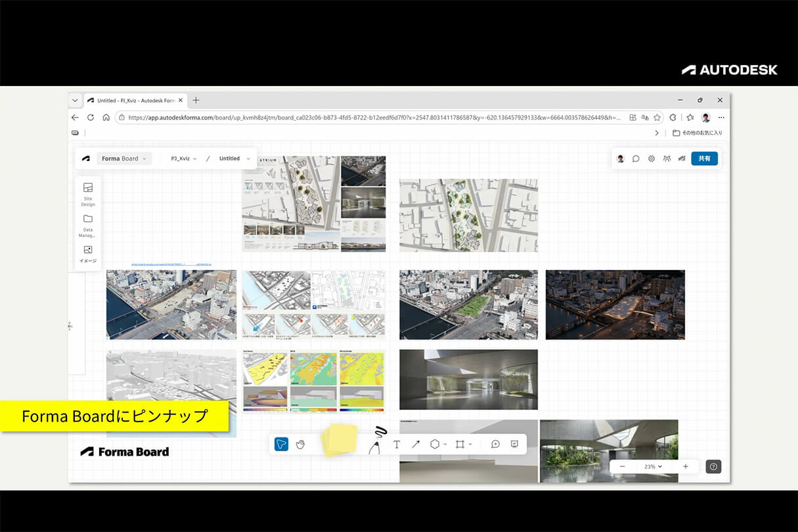Select the aerial city photo by river
The width and height of the screenshot is (798, 532).
171,305
